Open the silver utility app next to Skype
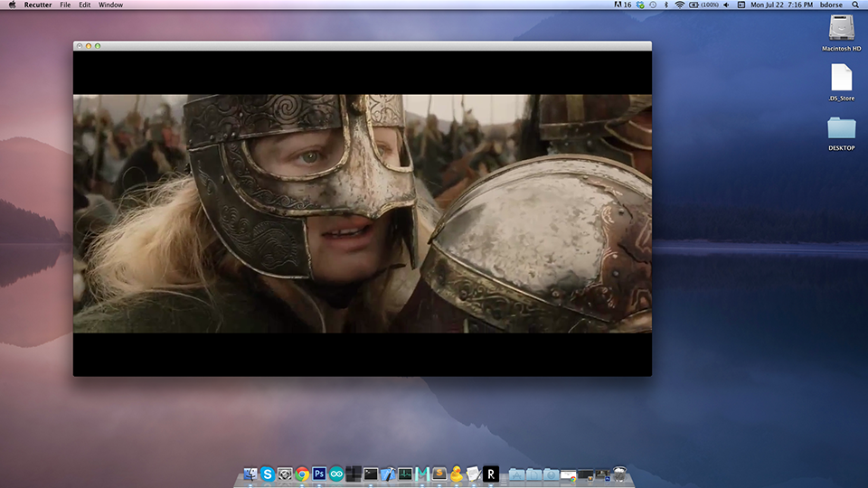 tap(285, 474)
